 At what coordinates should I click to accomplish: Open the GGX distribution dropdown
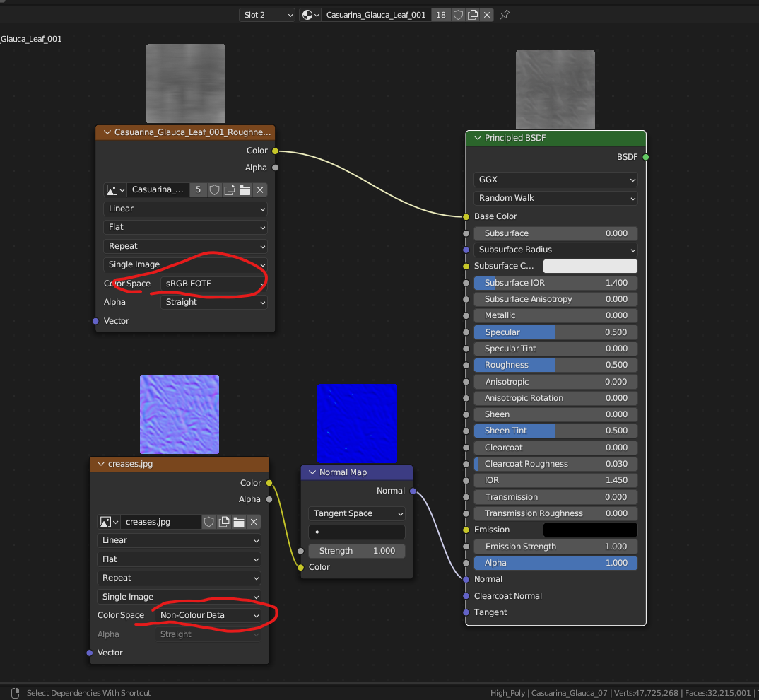[x=555, y=180]
